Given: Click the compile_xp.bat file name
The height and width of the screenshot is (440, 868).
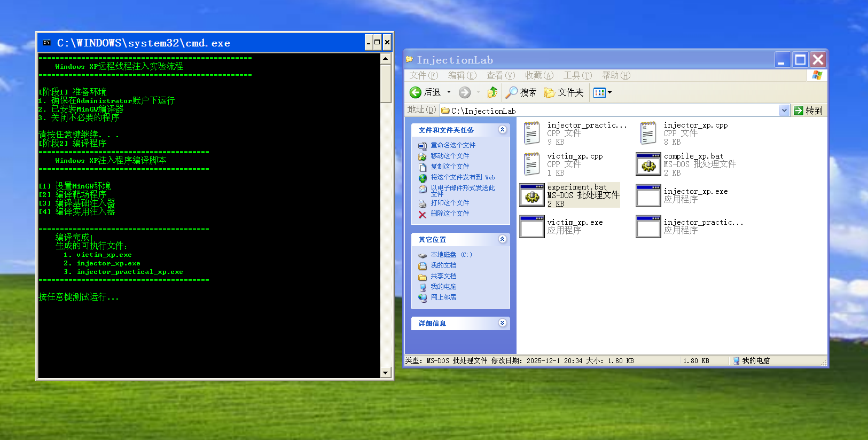Looking at the screenshot, I should click(x=693, y=156).
